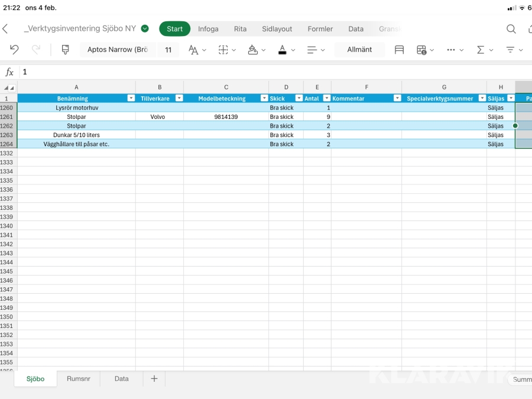The width and height of the screenshot is (532, 399).
Task: Switch to the Rumsnr sheet tab
Action: [79, 379]
